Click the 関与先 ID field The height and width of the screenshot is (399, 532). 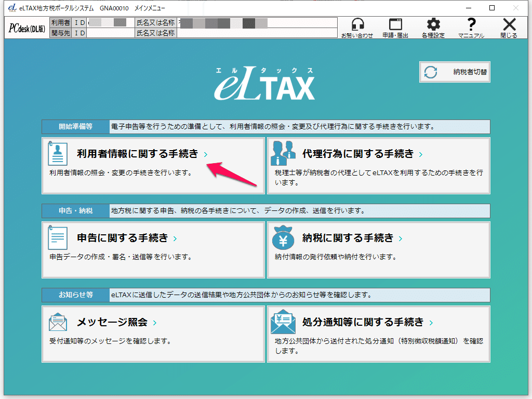(x=111, y=33)
